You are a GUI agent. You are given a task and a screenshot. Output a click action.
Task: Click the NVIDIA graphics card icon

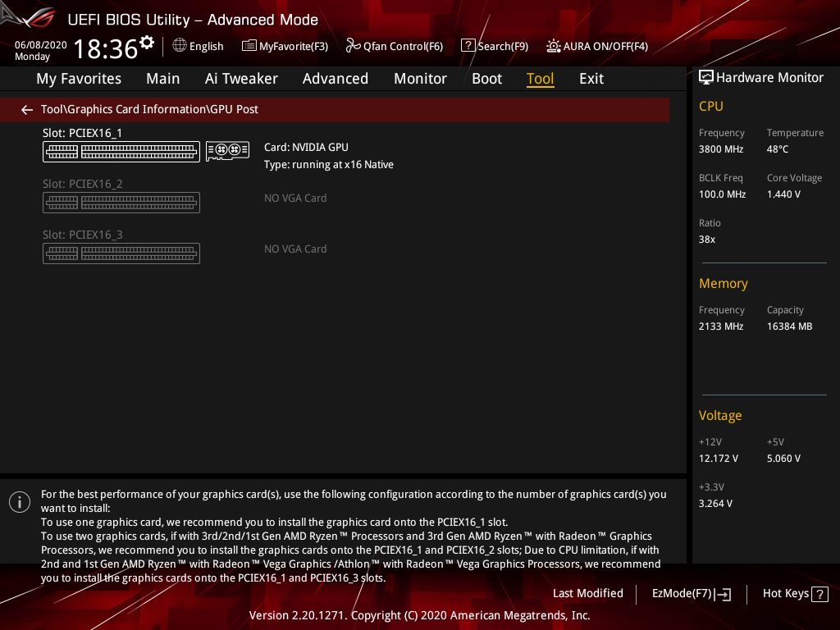228,151
